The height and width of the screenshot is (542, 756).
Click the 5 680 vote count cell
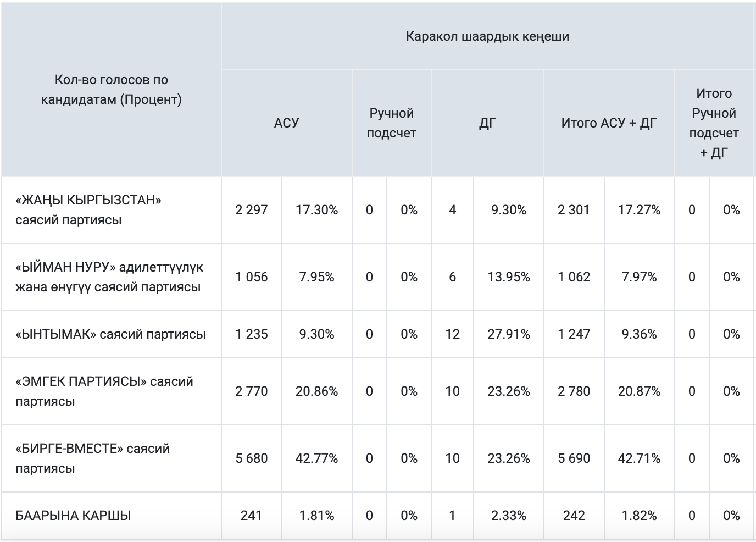point(252,458)
